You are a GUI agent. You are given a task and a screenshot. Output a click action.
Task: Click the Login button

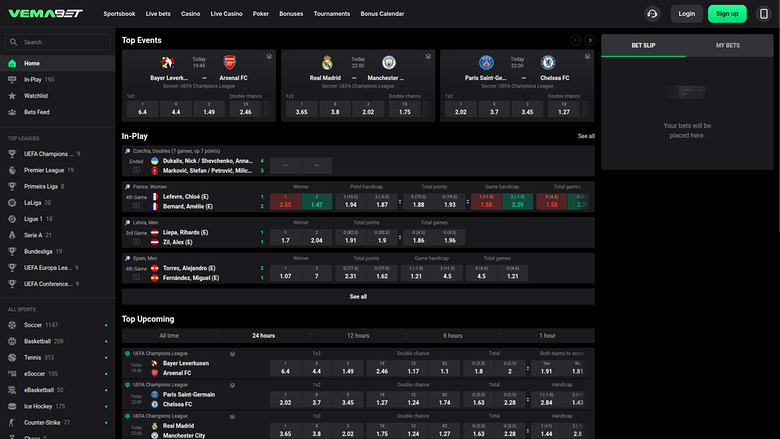(686, 13)
